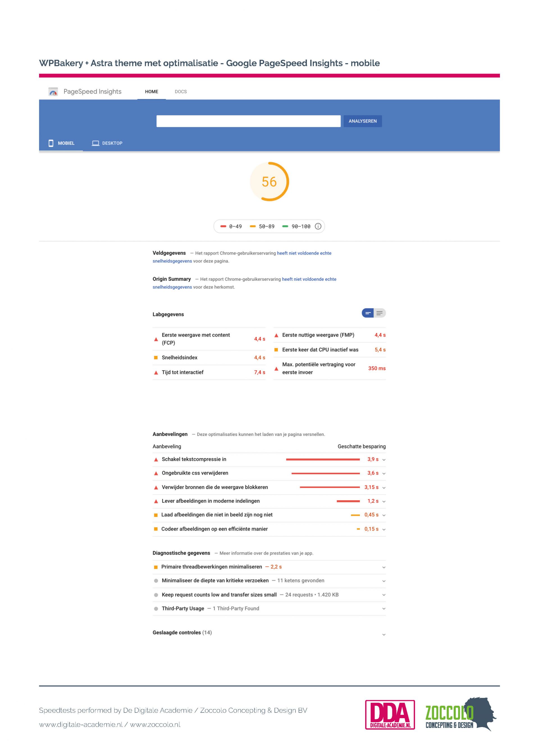Click the mobile phone icon on Mobiel tab
The height and width of the screenshot is (756, 539).
51,143
